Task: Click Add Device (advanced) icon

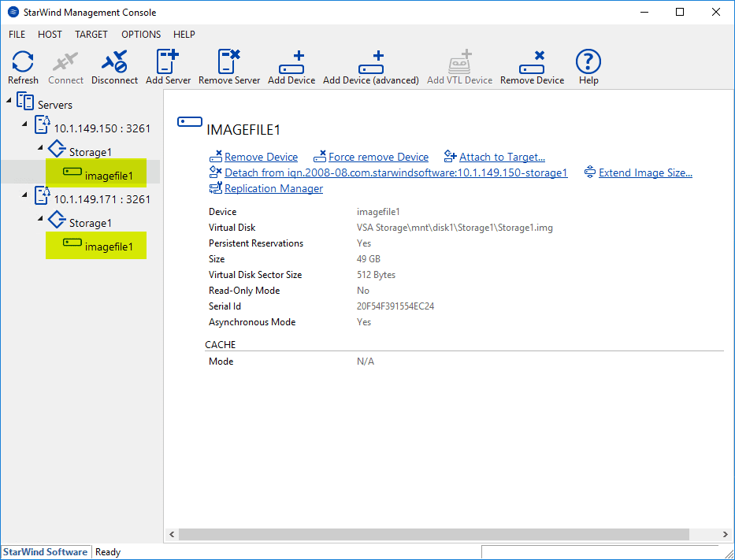Action: [x=371, y=62]
